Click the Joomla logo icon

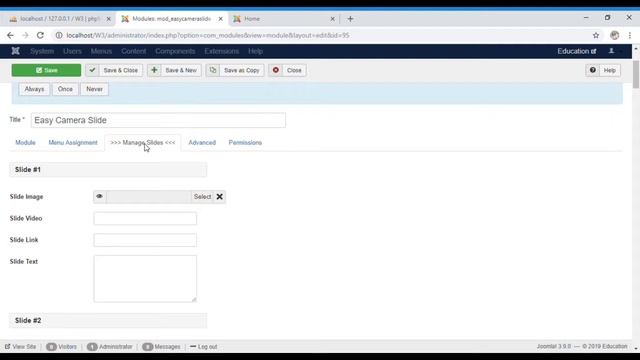coord(16,51)
